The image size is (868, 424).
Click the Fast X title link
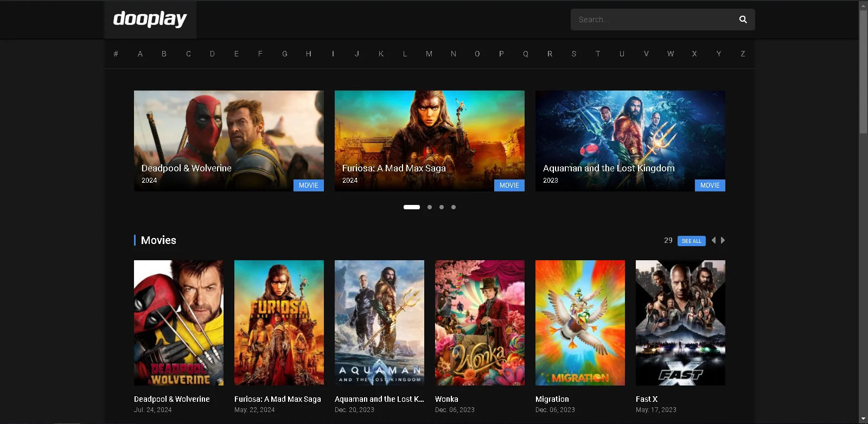coord(647,399)
